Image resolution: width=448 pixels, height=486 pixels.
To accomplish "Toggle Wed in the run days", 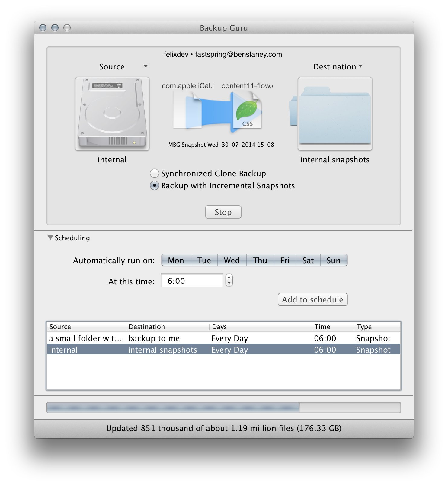I will (232, 260).
